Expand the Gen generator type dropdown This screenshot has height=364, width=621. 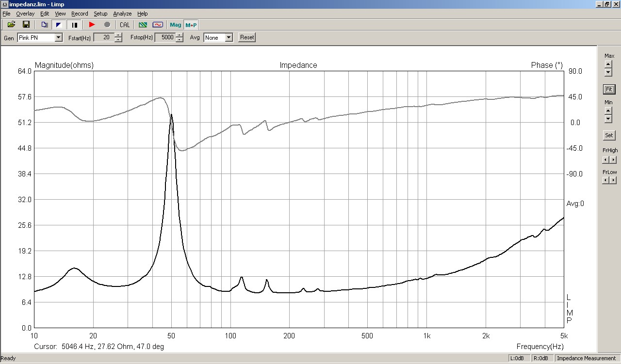tap(59, 38)
